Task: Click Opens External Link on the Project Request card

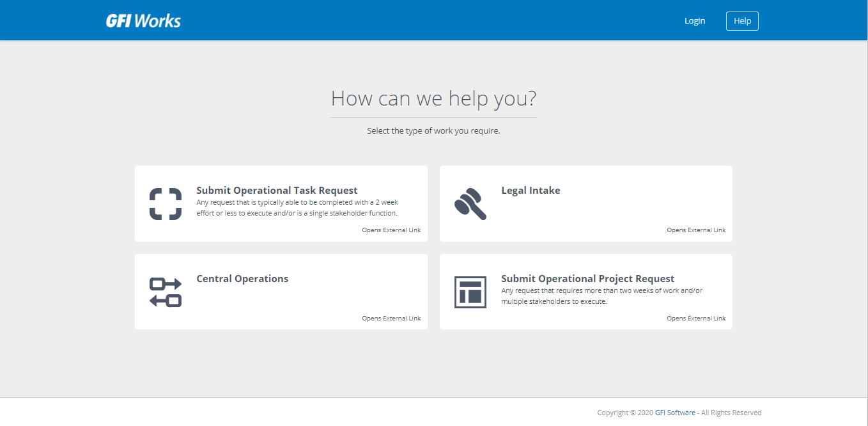Action: click(696, 319)
